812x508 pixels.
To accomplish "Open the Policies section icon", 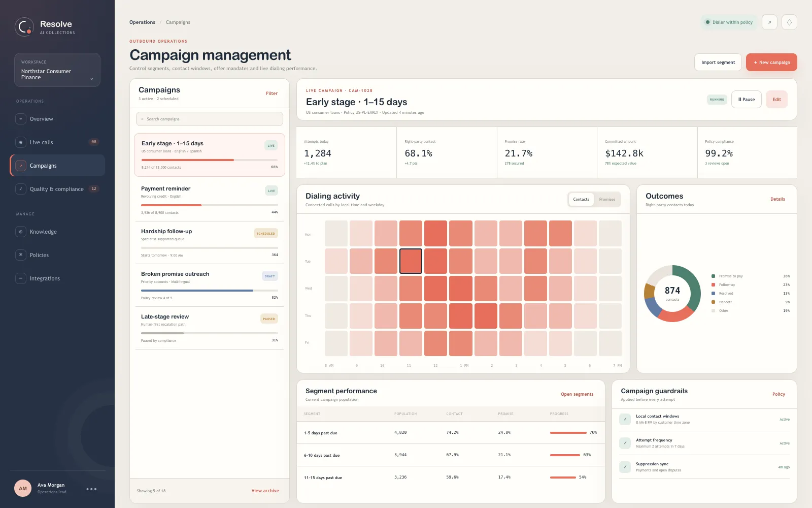I will (21, 255).
